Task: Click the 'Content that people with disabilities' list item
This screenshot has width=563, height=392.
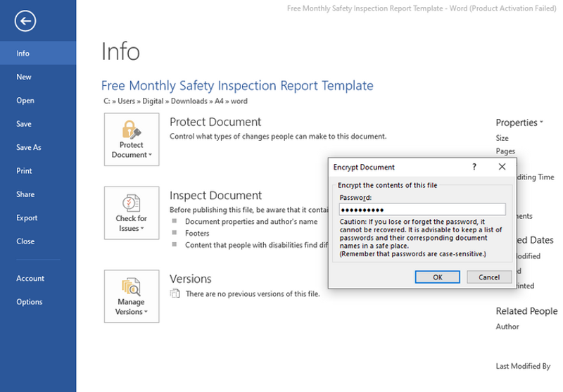Action: pyautogui.click(x=256, y=245)
